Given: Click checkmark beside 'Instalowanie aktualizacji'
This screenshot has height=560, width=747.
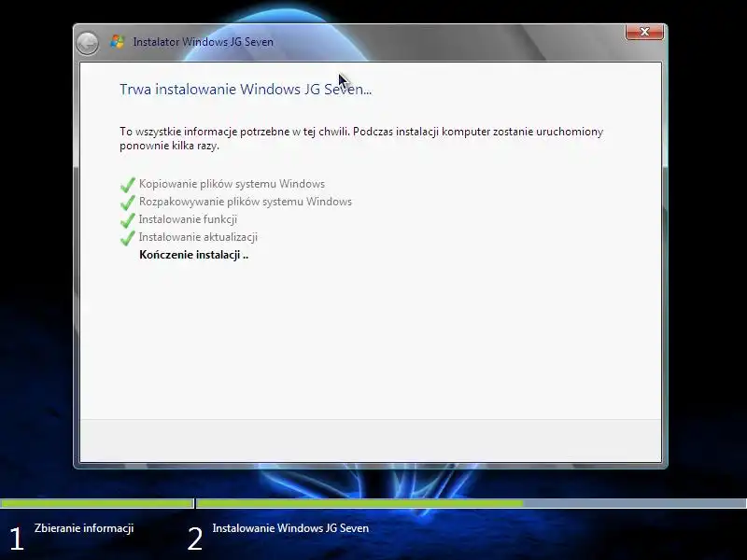Looking at the screenshot, I should [x=128, y=238].
